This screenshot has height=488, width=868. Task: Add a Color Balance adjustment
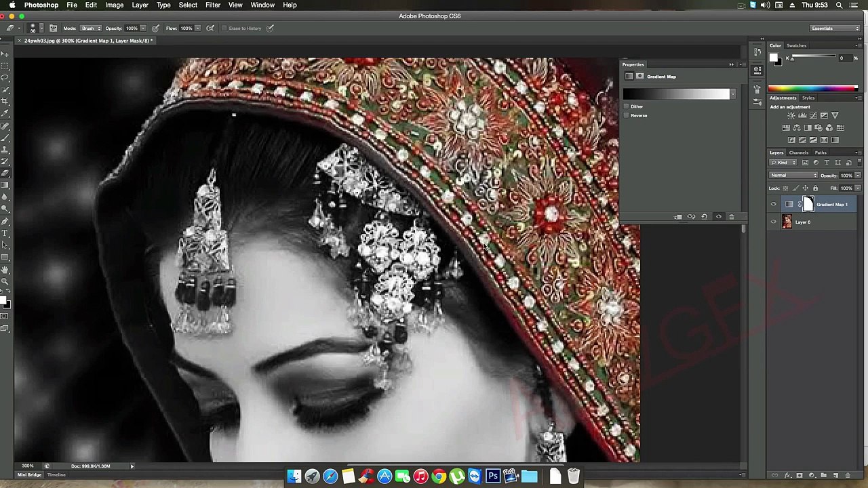pos(797,128)
